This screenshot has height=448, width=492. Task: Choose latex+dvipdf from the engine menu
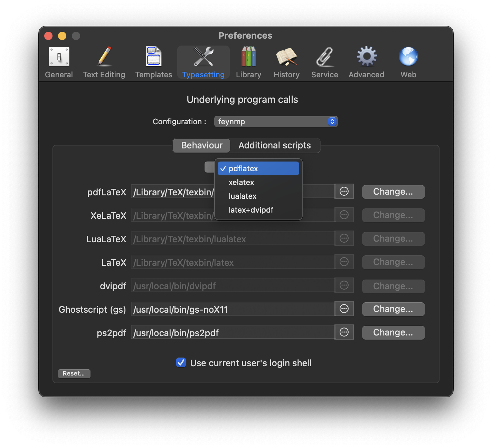coord(250,210)
